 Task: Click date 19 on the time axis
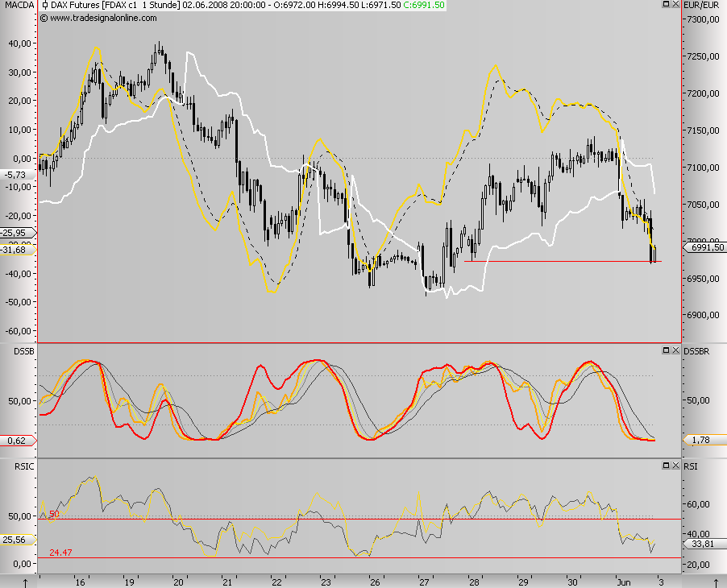(129, 582)
